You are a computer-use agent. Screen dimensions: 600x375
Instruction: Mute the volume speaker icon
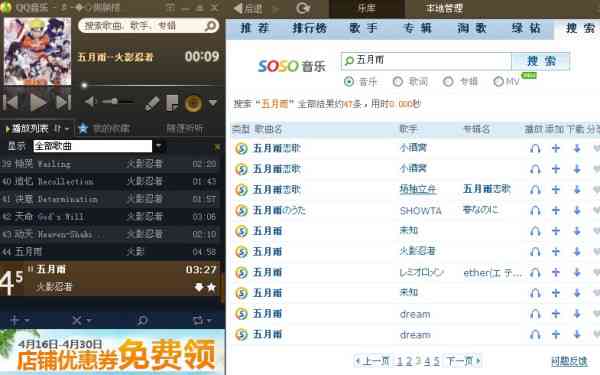[x=91, y=102]
